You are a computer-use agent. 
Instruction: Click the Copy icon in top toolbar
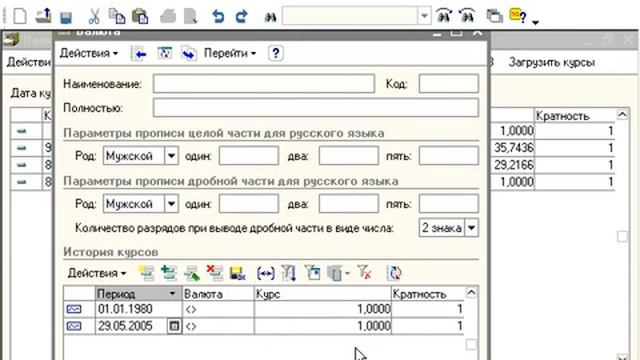point(117,16)
